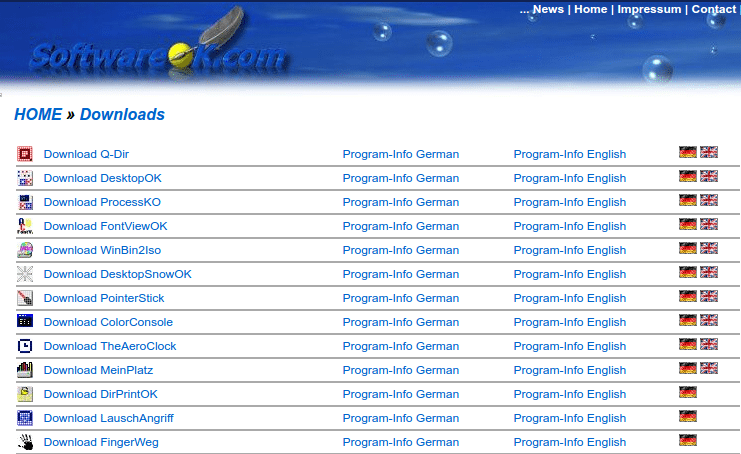Open the Impressum menu item
The image size is (741, 454).
point(649,9)
